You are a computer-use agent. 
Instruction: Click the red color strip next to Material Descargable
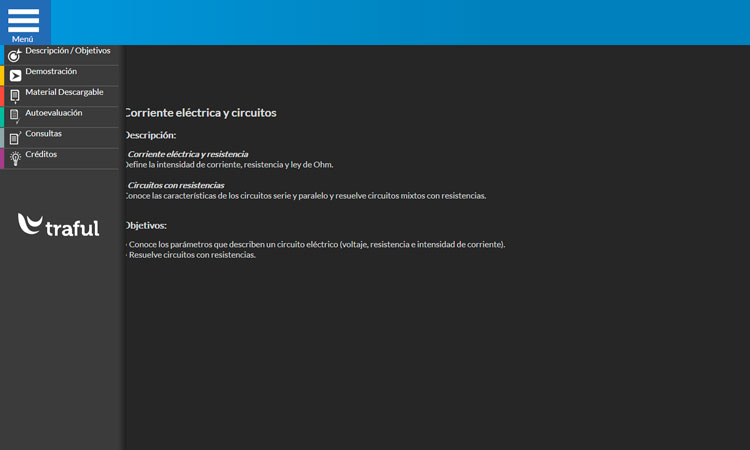pyautogui.click(x=2, y=96)
